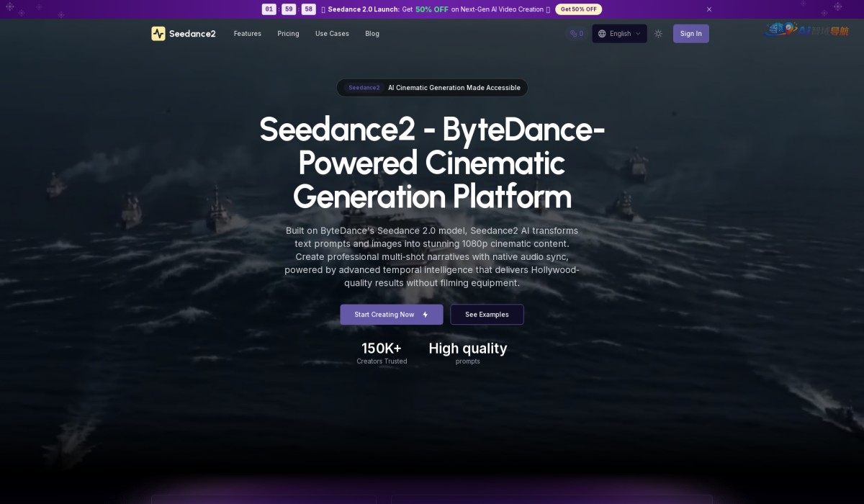864x504 pixels.
Task: Click the credits counter icon showing 0
Action: pyautogui.click(x=573, y=33)
